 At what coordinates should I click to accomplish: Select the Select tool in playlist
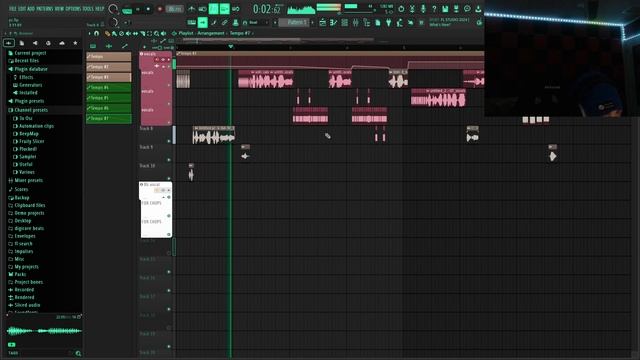click(x=149, y=33)
